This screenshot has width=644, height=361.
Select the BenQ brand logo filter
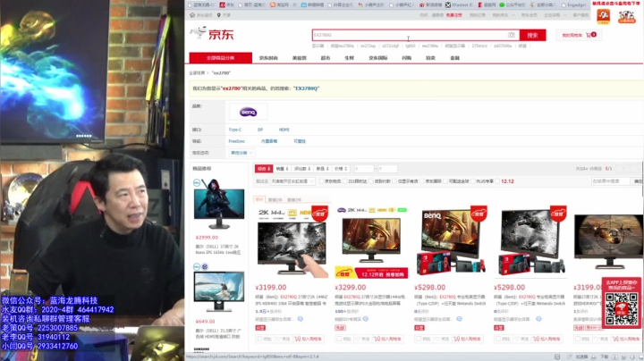click(248, 112)
